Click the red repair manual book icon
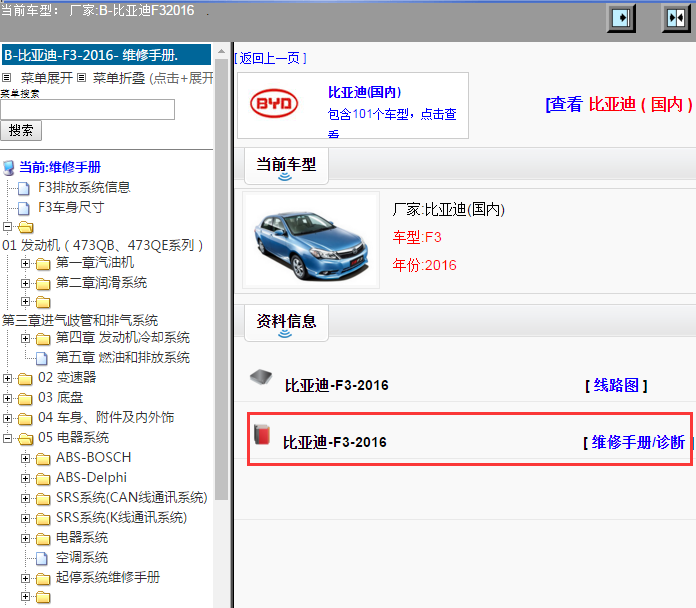 (x=262, y=434)
